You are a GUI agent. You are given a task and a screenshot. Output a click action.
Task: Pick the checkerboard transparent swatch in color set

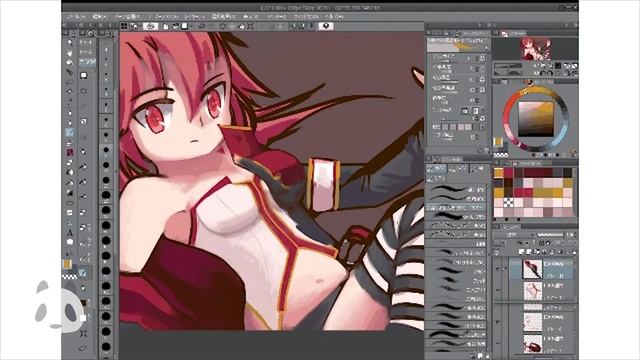tap(508, 202)
